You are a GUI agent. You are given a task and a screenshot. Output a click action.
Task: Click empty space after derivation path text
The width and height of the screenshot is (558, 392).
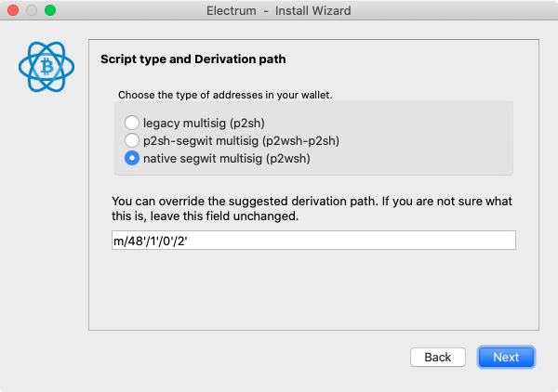tap(351, 241)
